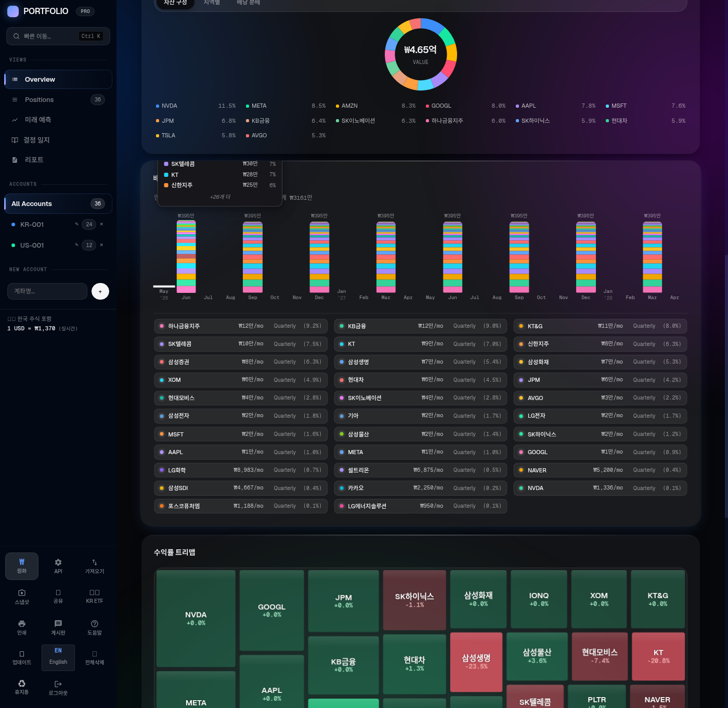Open the 리포트 report view
Image resolution: width=728 pixels, height=708 pixels.
[58, 160]
